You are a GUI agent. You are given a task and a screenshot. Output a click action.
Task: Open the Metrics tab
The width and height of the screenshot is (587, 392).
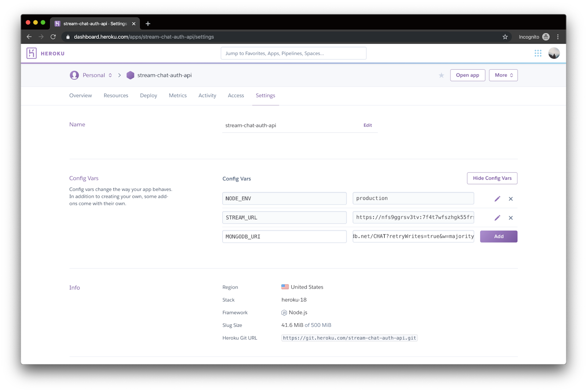coord(178,95)
